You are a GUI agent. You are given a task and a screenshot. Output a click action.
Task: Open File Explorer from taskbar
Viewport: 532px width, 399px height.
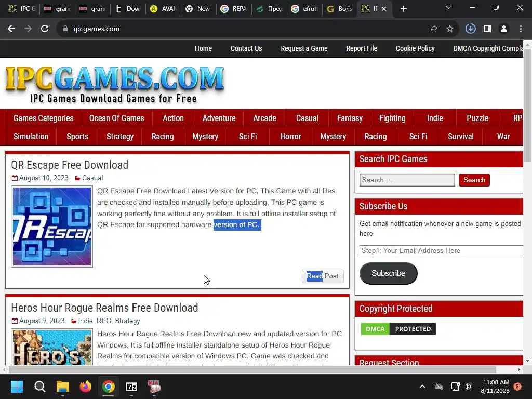(x=63, y=387)
